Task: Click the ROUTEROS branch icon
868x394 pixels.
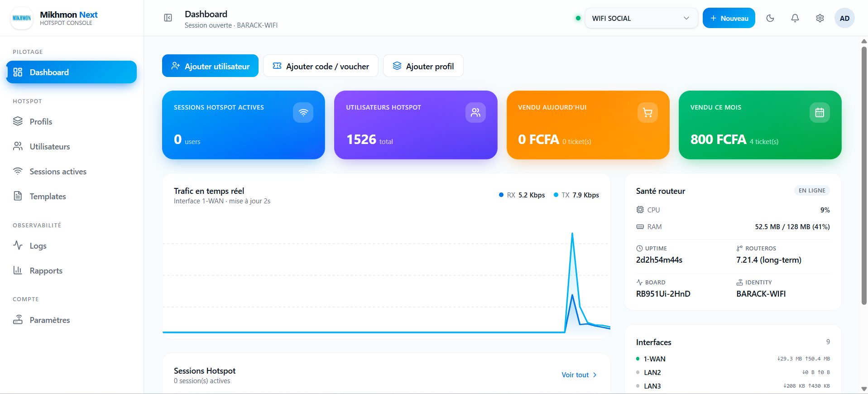Action: click(x=739, y=248)
